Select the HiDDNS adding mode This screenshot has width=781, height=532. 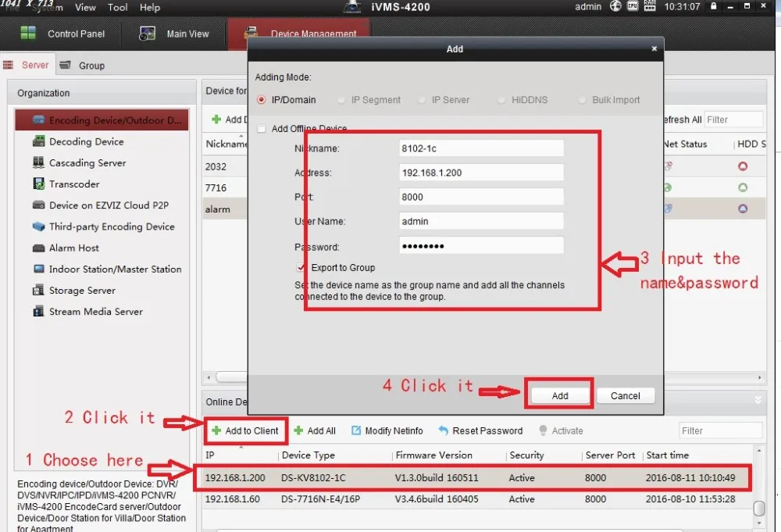point(501,100)
